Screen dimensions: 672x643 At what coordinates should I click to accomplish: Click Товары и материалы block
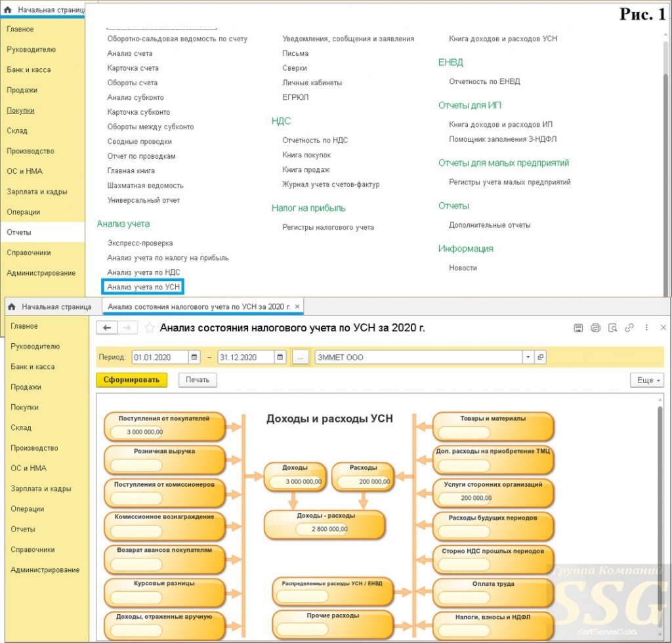pos(493,426)
